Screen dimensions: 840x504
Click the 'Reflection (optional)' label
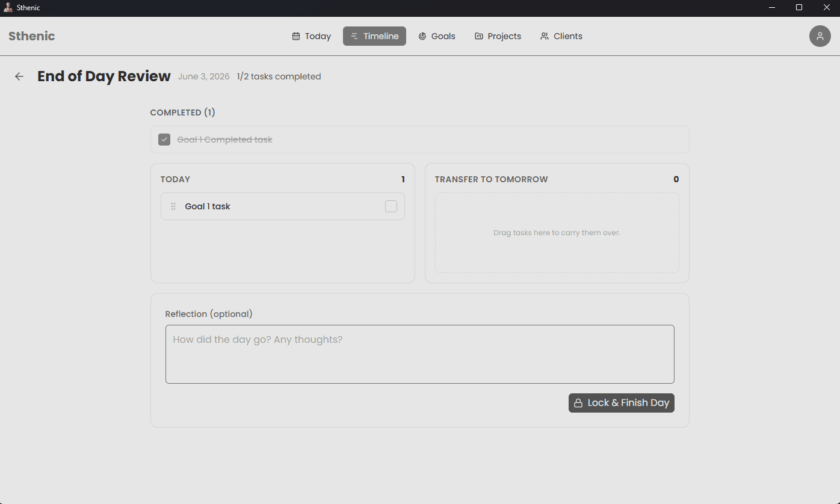point(209,314)
